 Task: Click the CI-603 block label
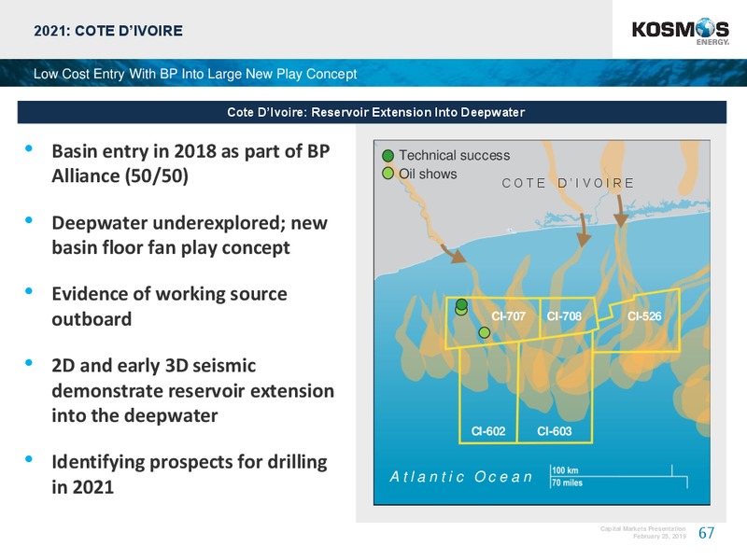point(554,431)
